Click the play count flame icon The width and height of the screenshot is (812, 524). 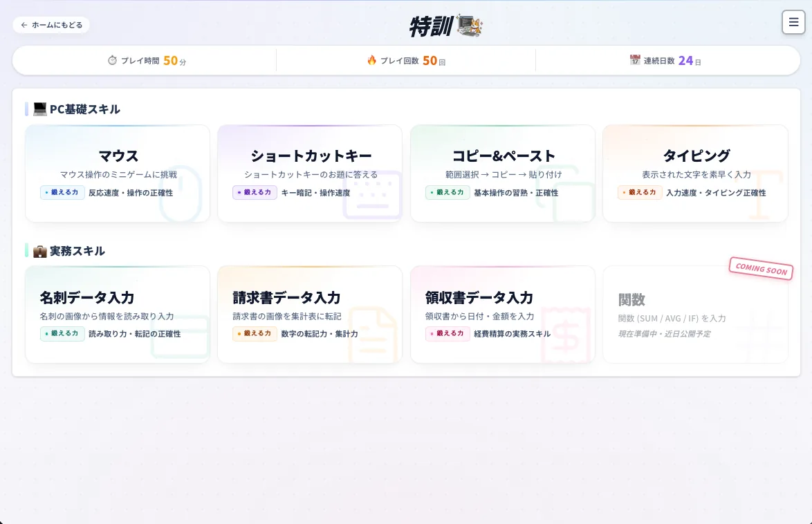click(372, 60)
